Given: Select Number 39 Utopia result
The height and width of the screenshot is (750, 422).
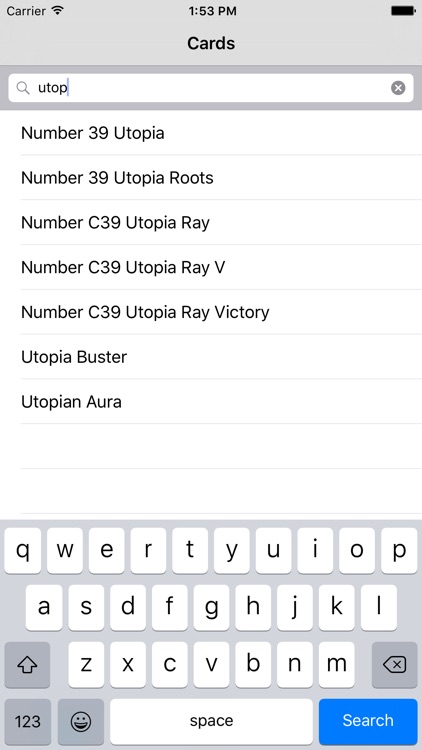Looking at the screenshot, I should pyautogui.click(x=211, y=133).
